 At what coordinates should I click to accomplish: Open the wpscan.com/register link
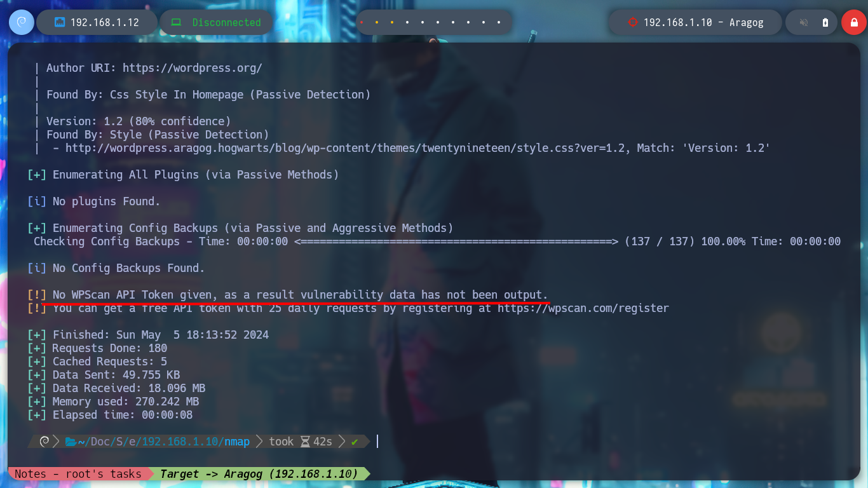tap(583, 308)
